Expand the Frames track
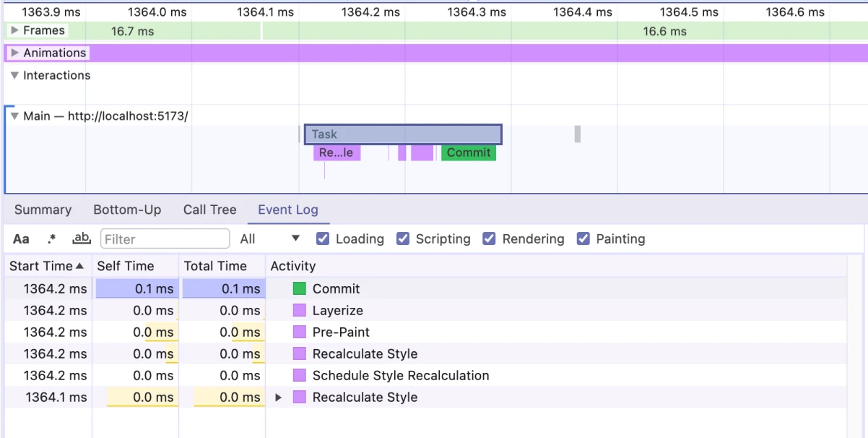Viewport: 868px width, 438px height. [14, 30]
